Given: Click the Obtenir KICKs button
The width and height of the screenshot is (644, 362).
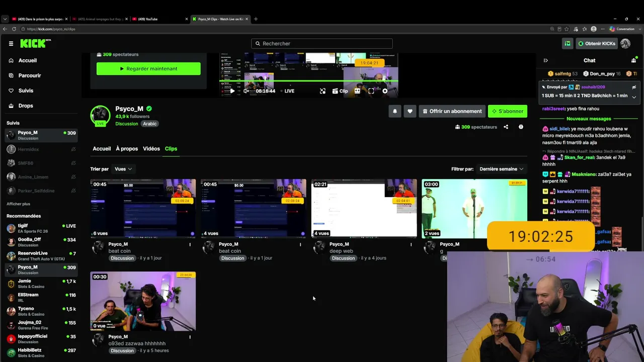Looking at the screenshot, I should [x=596, y=44].
